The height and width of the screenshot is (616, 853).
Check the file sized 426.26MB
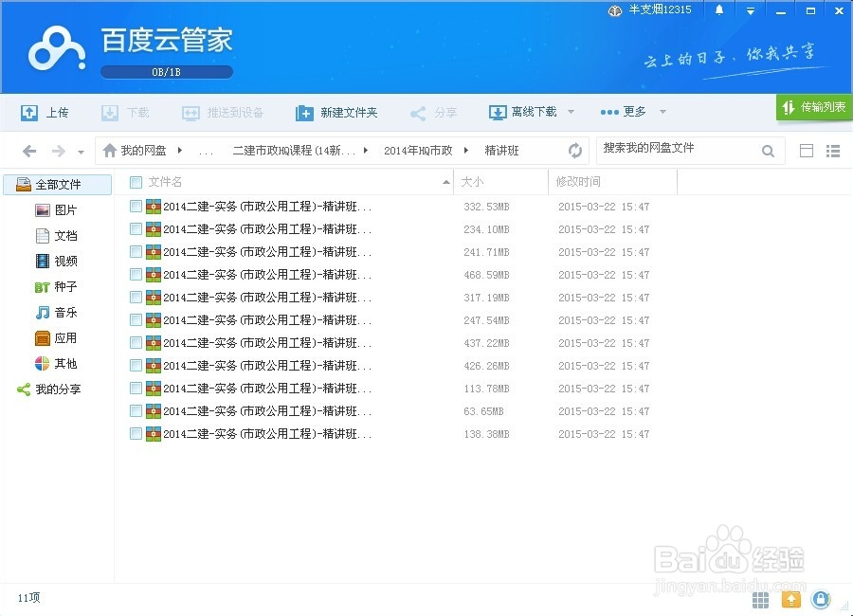click(x=136, y=366)
